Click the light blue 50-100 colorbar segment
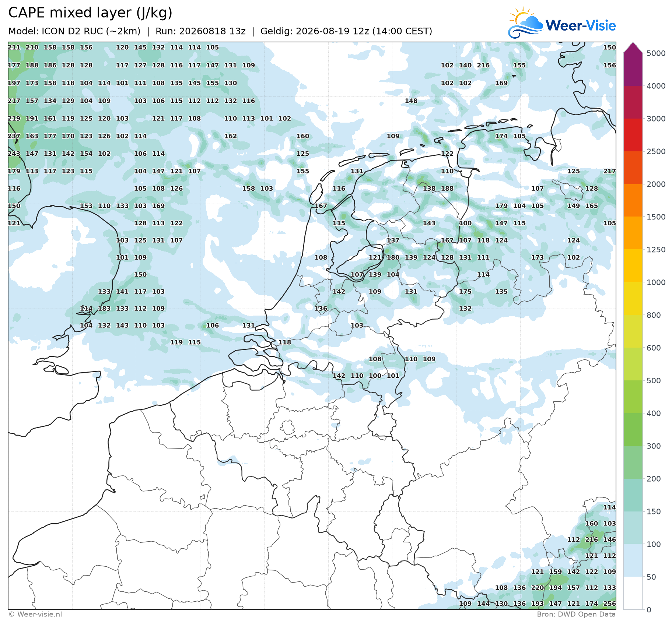This screenshot has width=672, height=619. click(x=633, y=560)
